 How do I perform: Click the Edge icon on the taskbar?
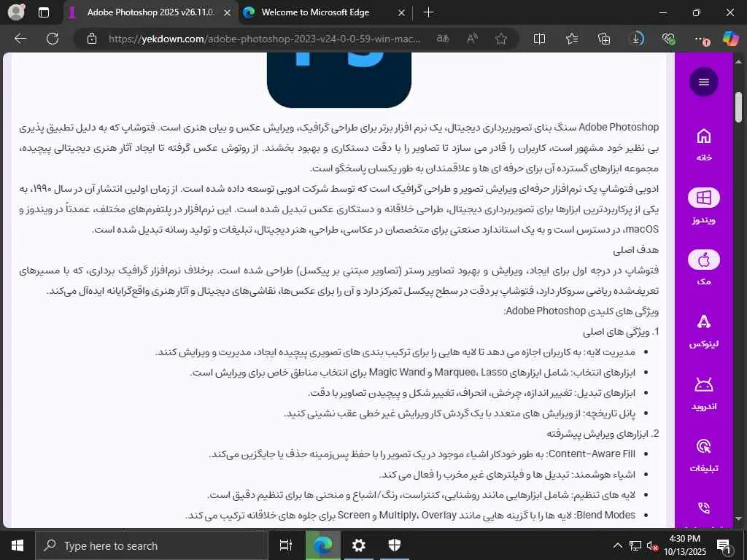(323, 545)
